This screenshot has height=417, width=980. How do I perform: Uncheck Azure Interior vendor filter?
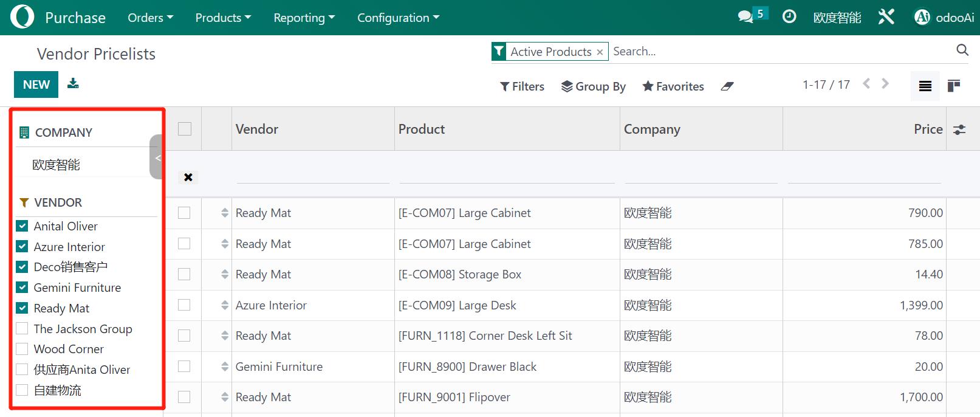tap(22, 246)
